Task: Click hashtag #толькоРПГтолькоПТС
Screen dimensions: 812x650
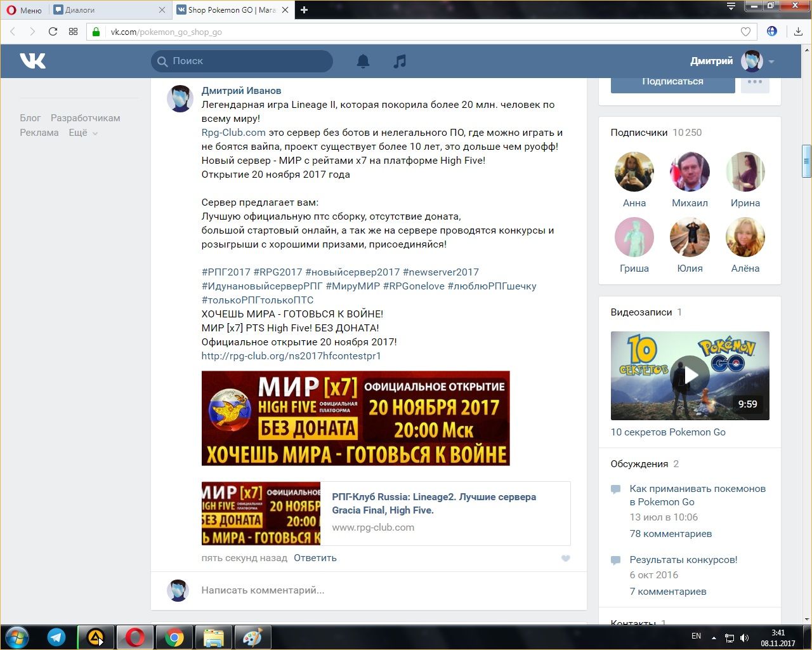Action: pyautogui.click(x=258, y=300)
